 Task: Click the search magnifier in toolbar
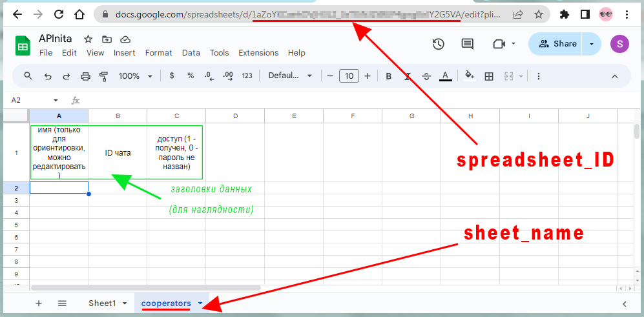28,76
